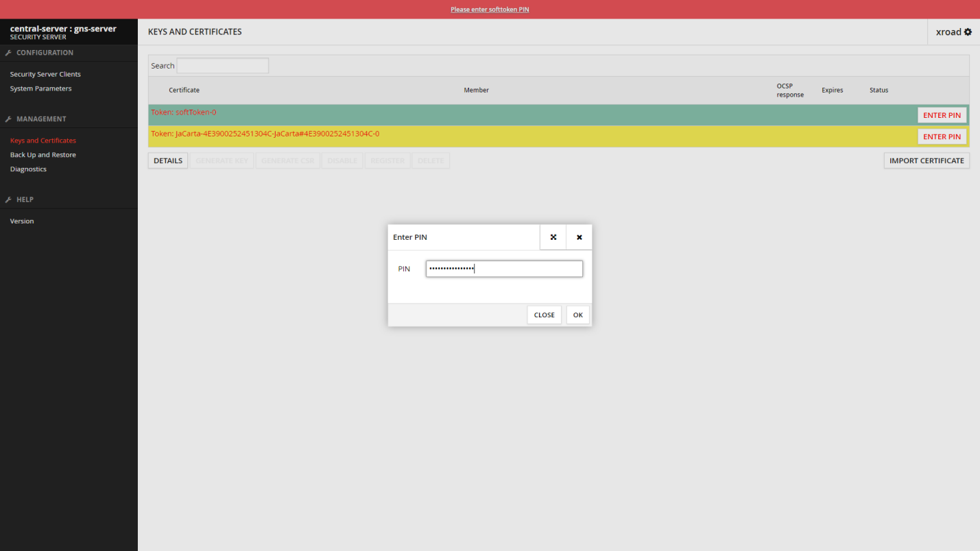Go to Keys and Certificates
The height and width of the screenshot is (551, 980).
tap(43, 140)
